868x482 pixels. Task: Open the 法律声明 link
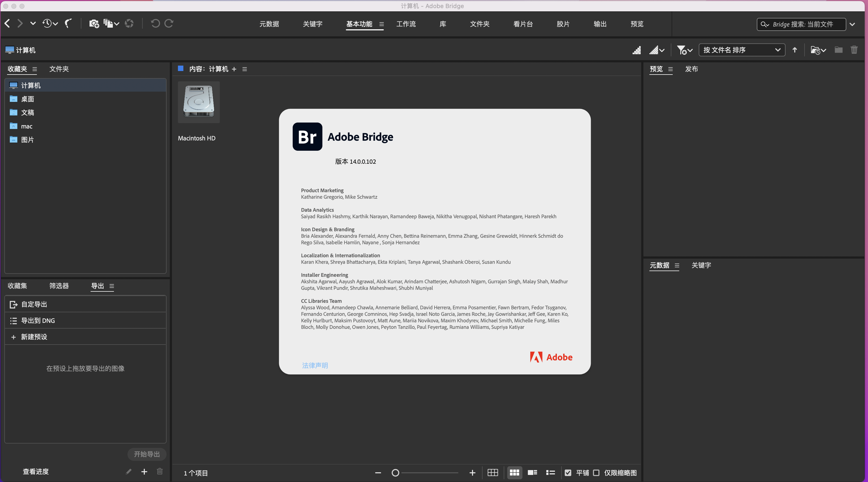click(x=315, y=365)
